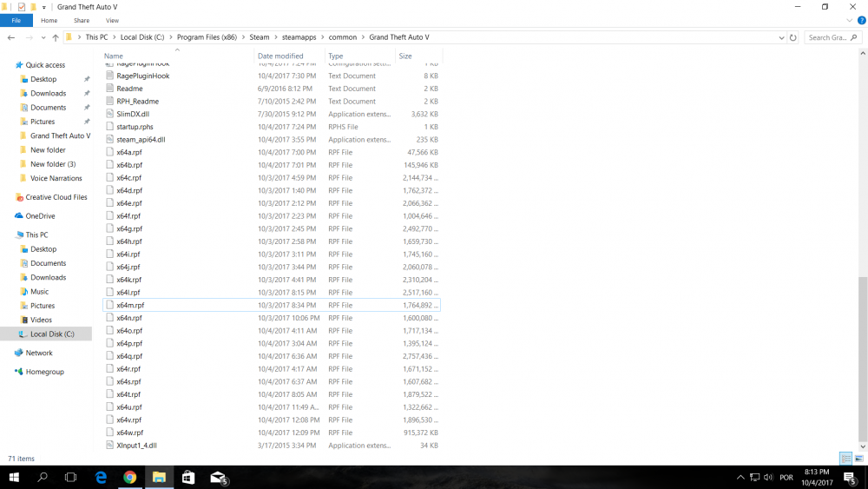The width and height of the screenshot is (868, 489).
Task: Open Downloads under Quick access
Action: 48,93
